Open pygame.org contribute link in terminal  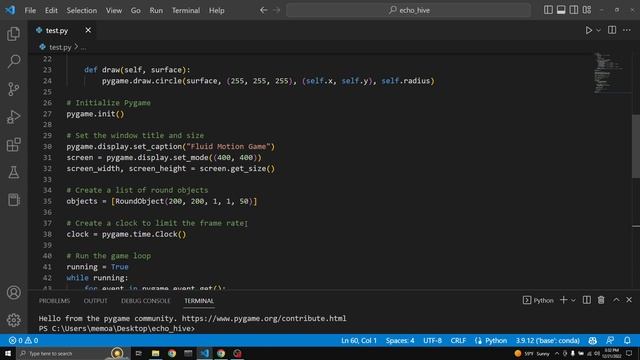click(x=264, y=318)
